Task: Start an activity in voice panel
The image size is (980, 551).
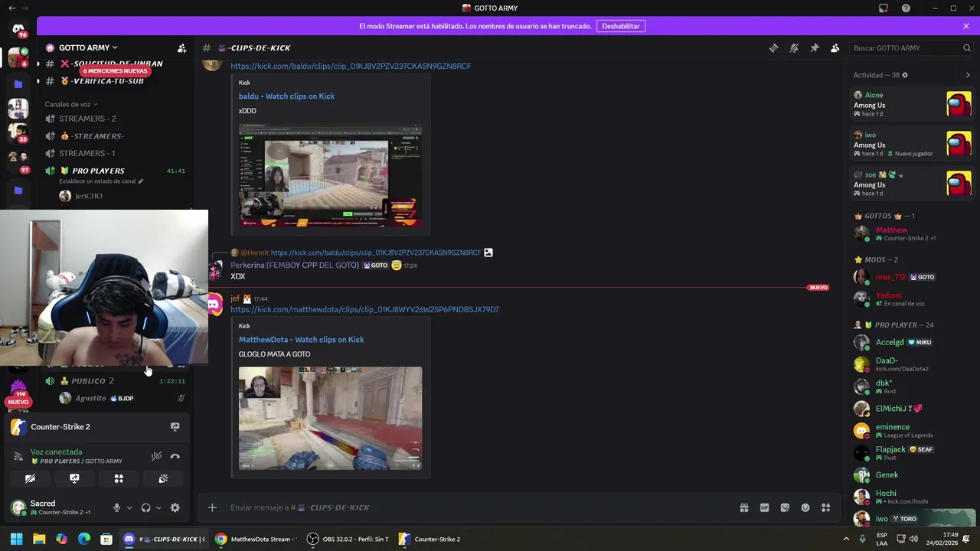Action: click(119, 478)
